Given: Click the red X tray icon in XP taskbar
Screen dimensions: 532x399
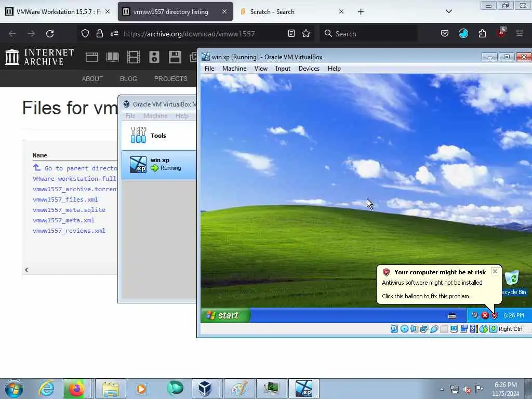Looking at the screenshot, I should [x=485, y=315].
